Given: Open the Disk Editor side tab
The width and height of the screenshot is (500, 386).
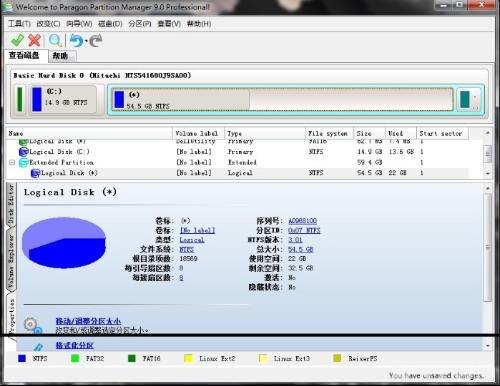Looking at the screenshot, I should tap(11, 204).
